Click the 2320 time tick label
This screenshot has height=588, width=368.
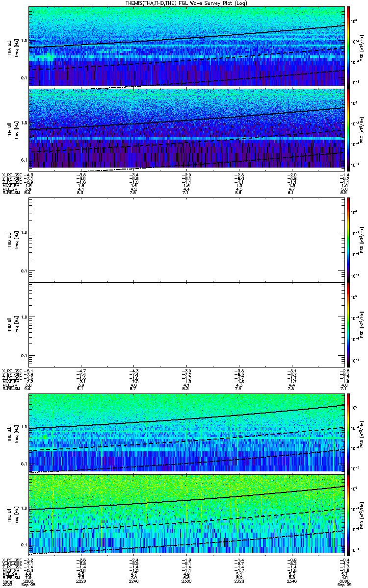(239, 581)
